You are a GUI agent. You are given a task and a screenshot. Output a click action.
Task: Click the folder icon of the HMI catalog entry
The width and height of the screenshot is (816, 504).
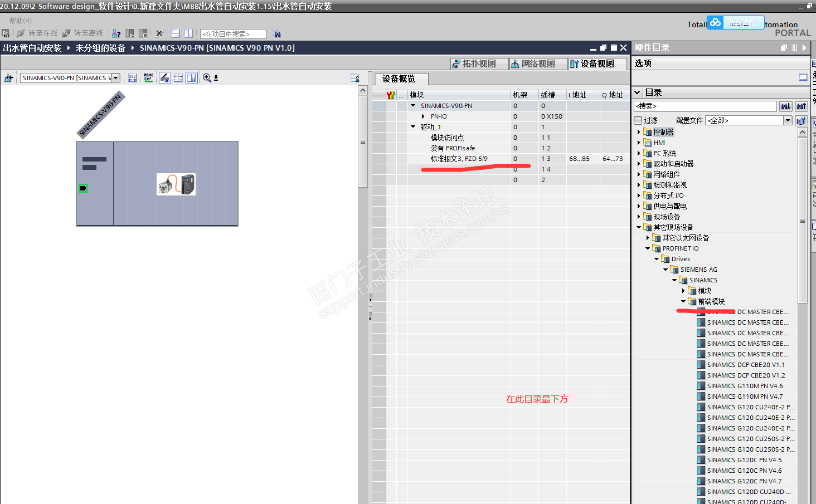(x=648, y=143)
